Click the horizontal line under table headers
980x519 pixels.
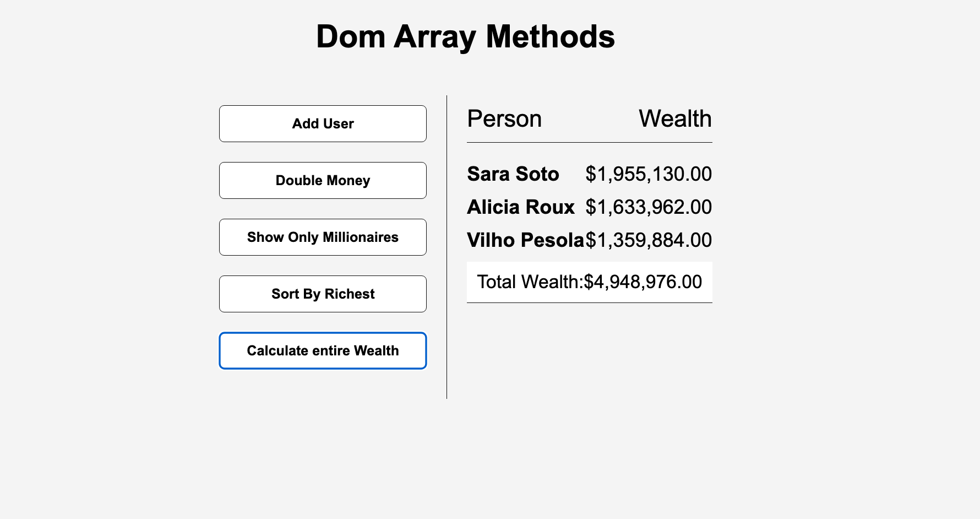pos(589,143)
